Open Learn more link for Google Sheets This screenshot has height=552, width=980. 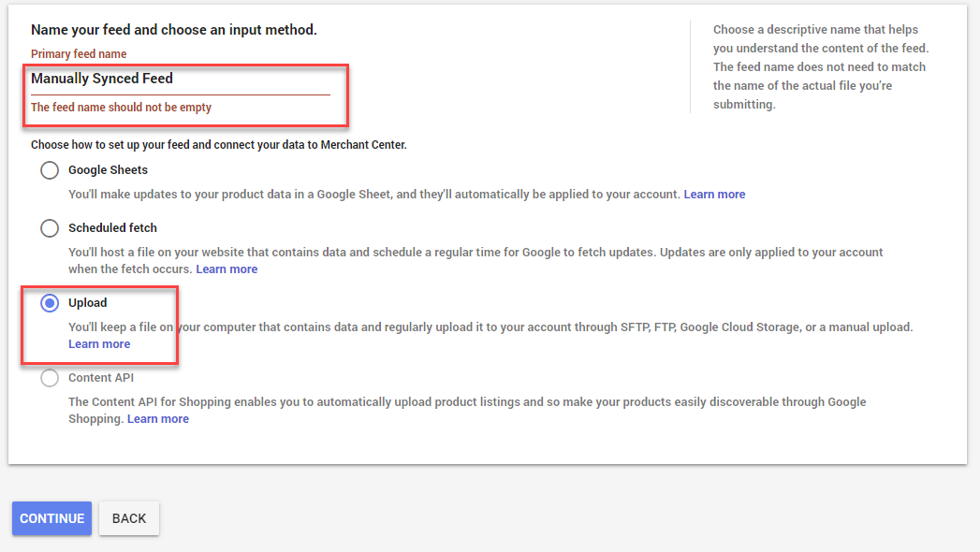point(714,195)
